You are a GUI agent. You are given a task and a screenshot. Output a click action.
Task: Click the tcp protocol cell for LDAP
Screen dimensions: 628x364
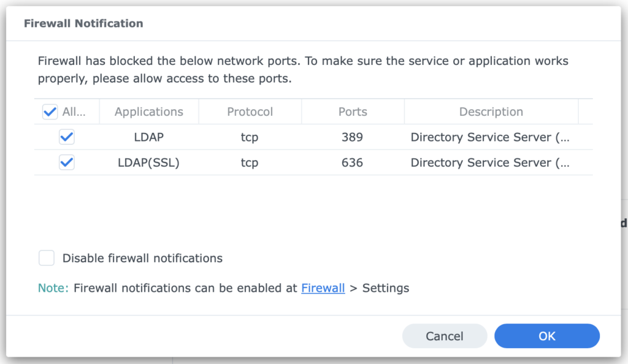point(250,137)
